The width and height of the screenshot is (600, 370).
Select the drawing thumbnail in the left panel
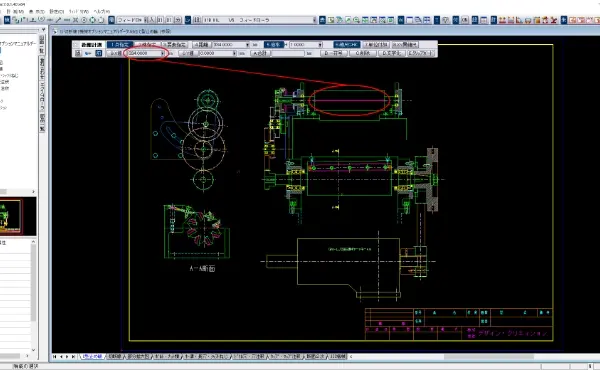[x=11, y=217]
